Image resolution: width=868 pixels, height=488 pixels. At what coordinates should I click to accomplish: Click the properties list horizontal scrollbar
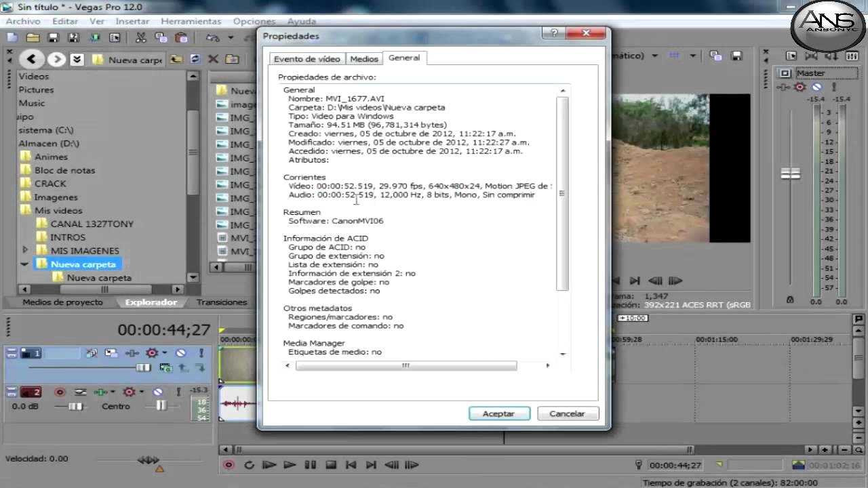406,365
